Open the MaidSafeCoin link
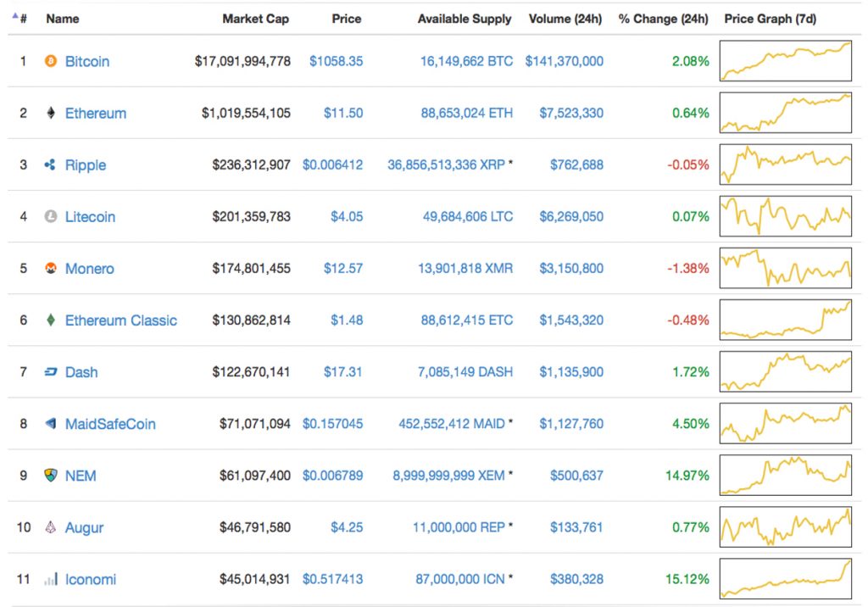868x607 pixels. [x=110, y=424]
